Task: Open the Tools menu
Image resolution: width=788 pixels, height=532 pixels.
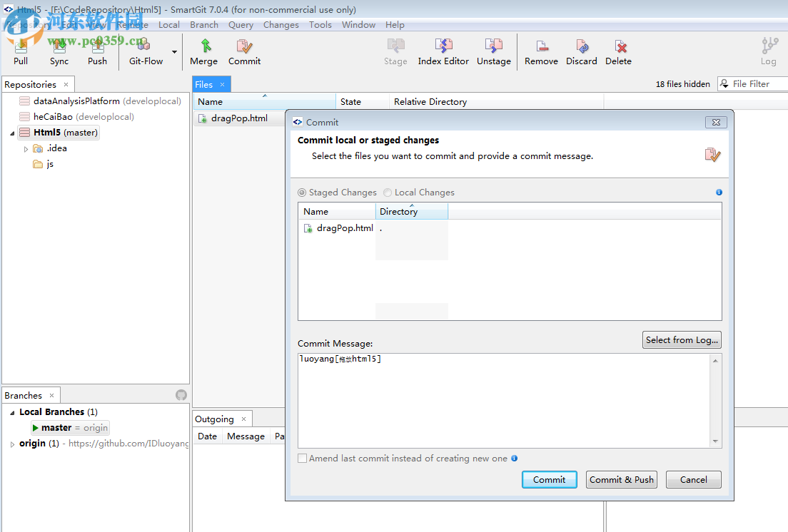Action: point(320,24)
